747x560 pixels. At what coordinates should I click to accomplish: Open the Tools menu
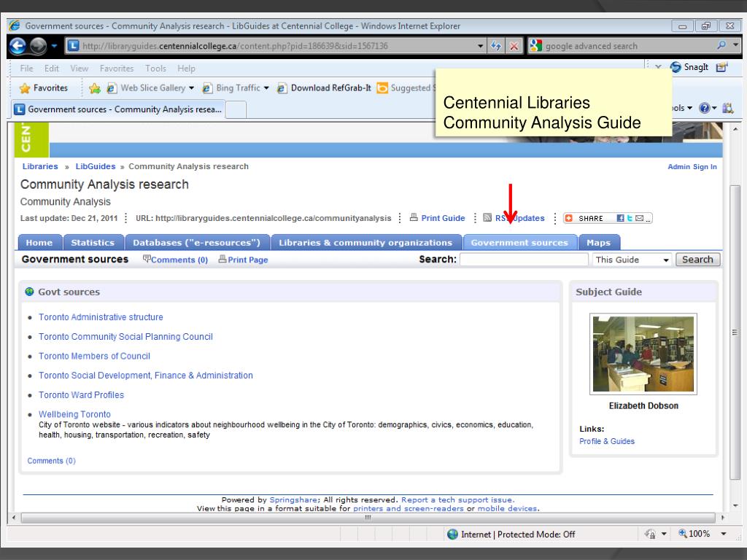click(156, 69)
